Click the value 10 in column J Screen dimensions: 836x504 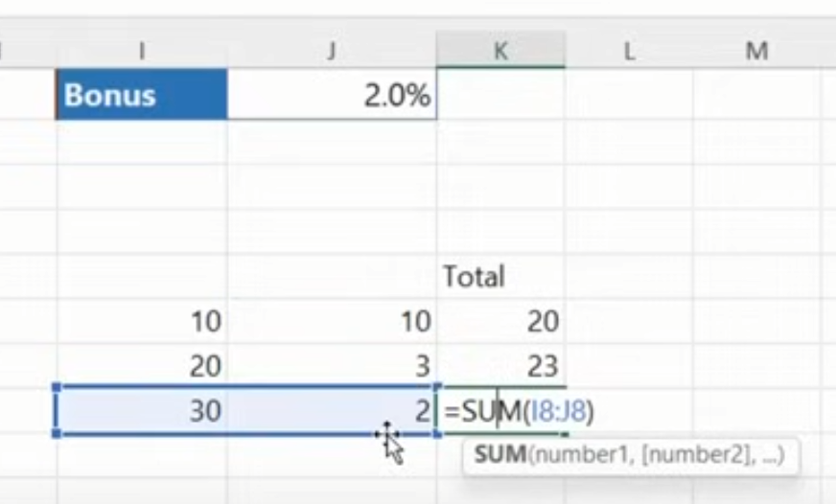click(332, 322)
